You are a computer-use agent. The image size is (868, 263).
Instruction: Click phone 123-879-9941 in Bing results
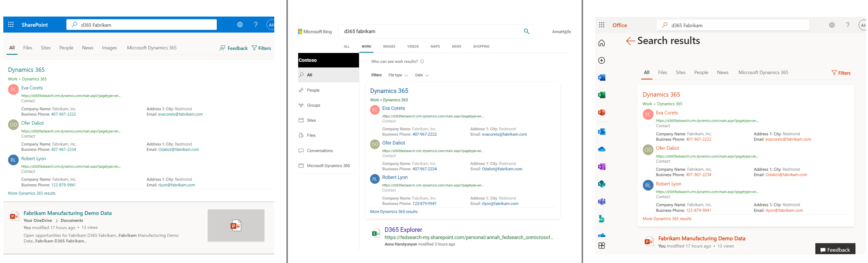[x=424, y=203]
